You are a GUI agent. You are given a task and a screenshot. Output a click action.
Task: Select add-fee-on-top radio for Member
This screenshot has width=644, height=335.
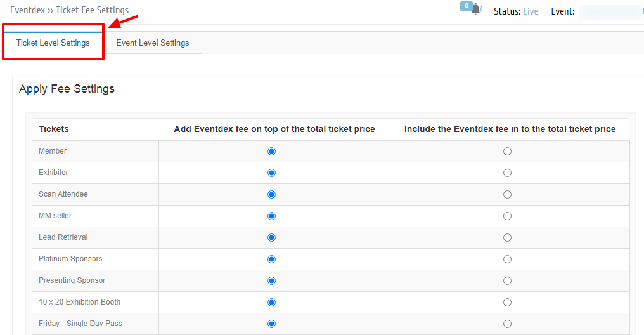[271, 151]
